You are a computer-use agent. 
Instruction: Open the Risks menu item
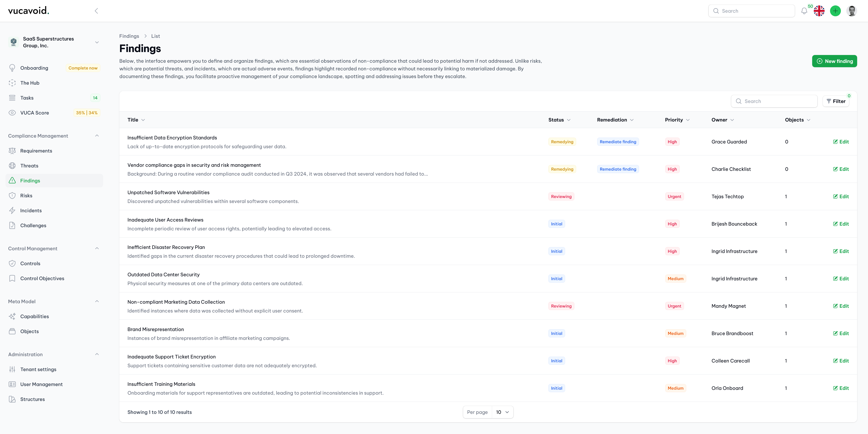click(x=26, y=196)
